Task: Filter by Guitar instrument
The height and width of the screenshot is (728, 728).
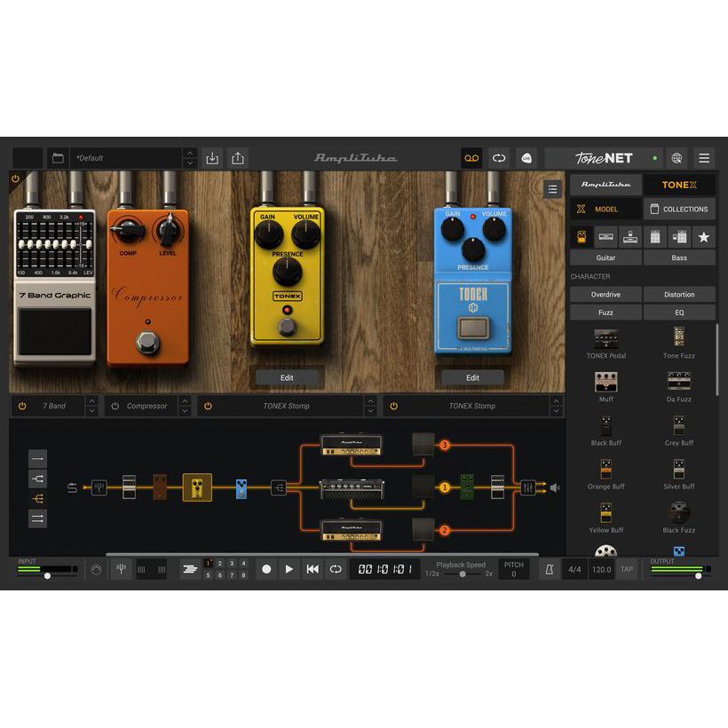Action: [x=605, y=257]
